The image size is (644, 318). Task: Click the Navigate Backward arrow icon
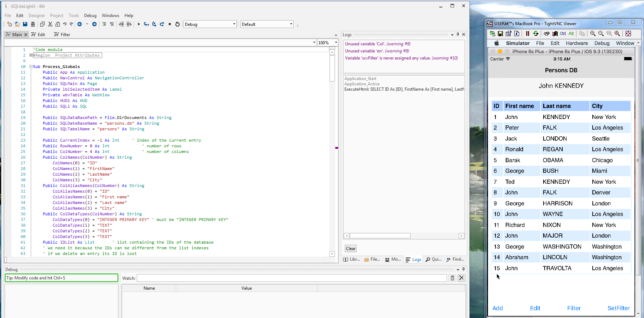[80, 24]
